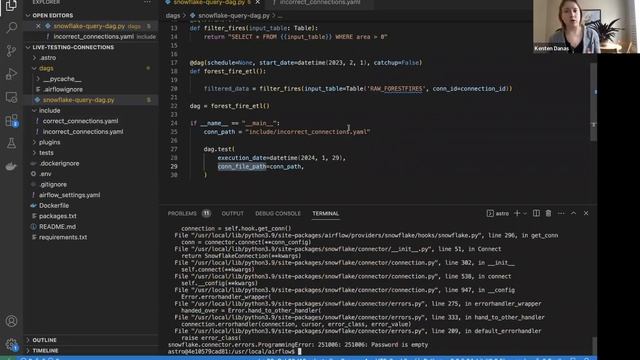This screenshot has height=360, width=640.
Task: Click the editor vertical scrollbar
Action: click(x=593, y=102)
